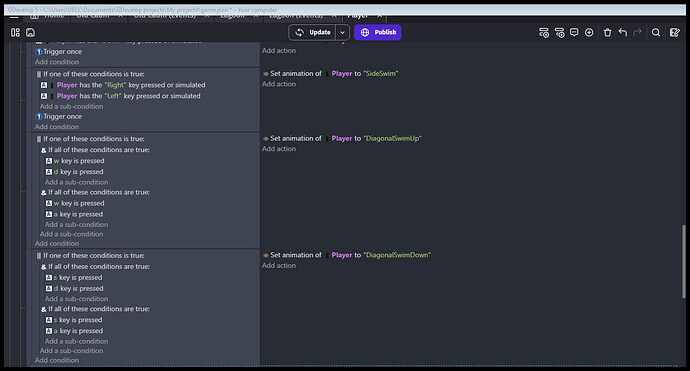The image size is (690, 371).
Task: Click "Add action" under the DiagonalSwimDown action
Action: click(279, 265)
